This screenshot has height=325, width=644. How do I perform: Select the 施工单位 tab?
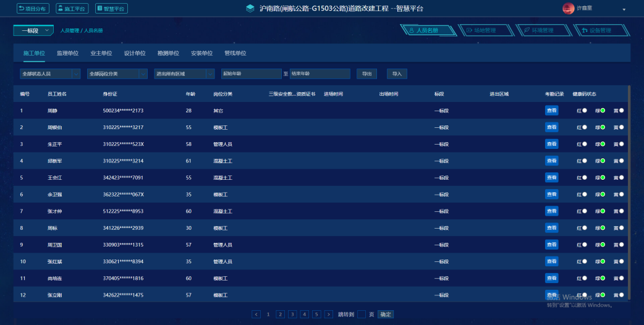click(34, 53)
